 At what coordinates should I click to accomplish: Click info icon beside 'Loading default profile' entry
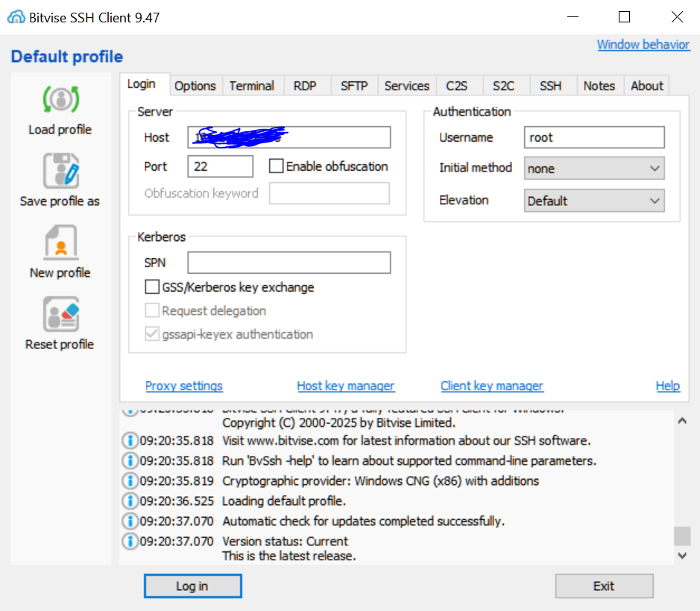point(130,501)
